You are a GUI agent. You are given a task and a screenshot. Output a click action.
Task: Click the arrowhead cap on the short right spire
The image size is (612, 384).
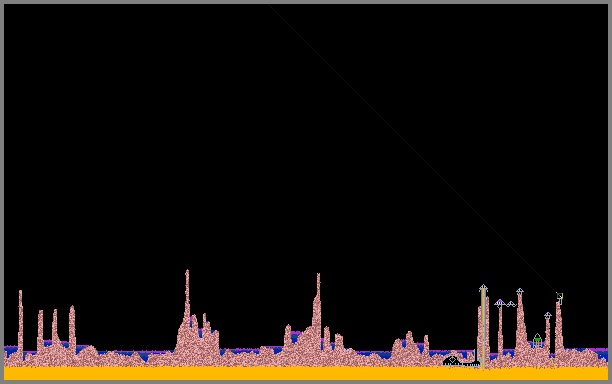pos(548,315)
